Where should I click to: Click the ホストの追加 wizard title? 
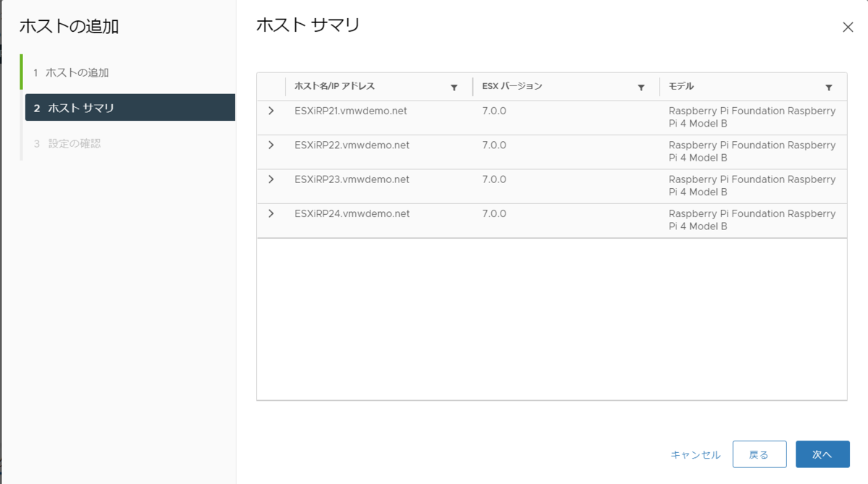tap(69, 27)
